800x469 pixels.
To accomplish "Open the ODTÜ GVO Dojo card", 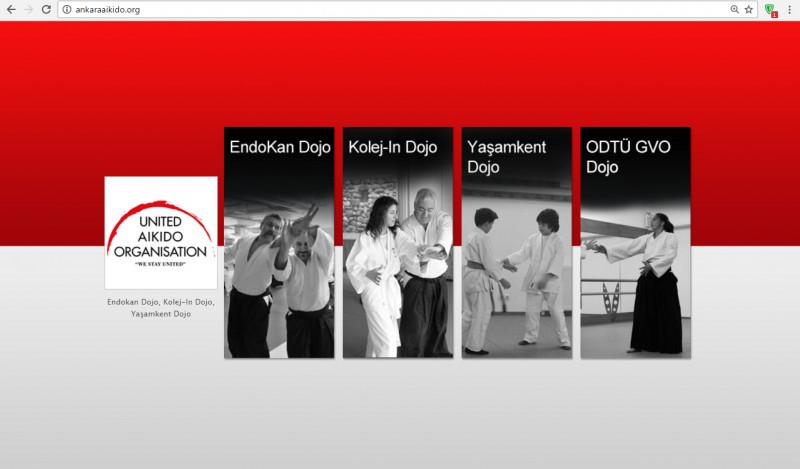I will [x=636, y=242].
